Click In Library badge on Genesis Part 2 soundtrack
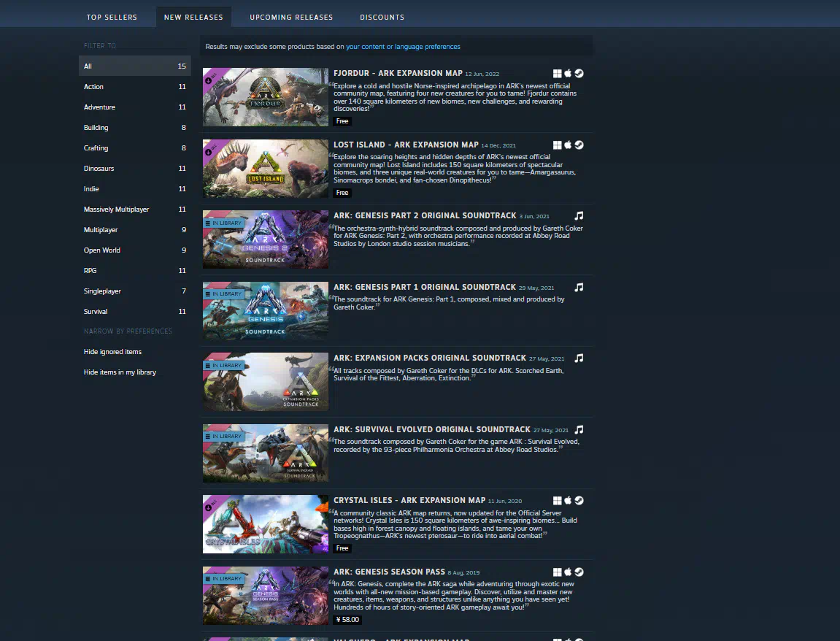This screenshot has width=840, height=641. [x=223, y=223]
